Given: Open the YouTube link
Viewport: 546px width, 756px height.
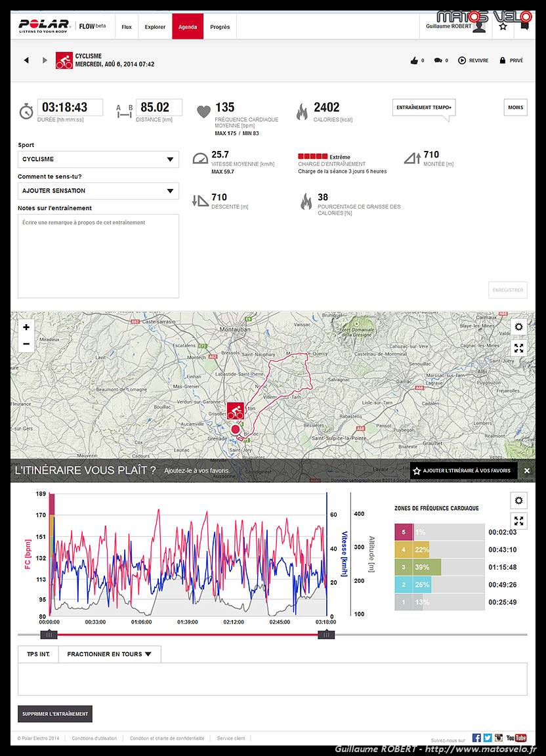Looking at the screenshot, I should pos(516,738).
